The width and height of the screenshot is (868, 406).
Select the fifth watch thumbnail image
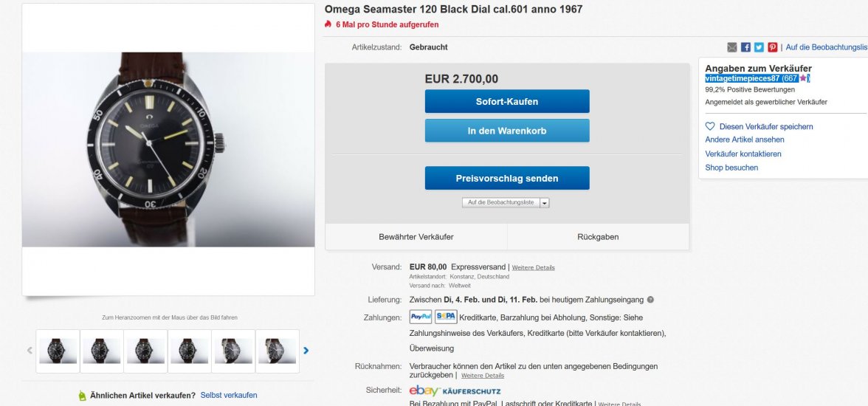click(x=233, y=351)
